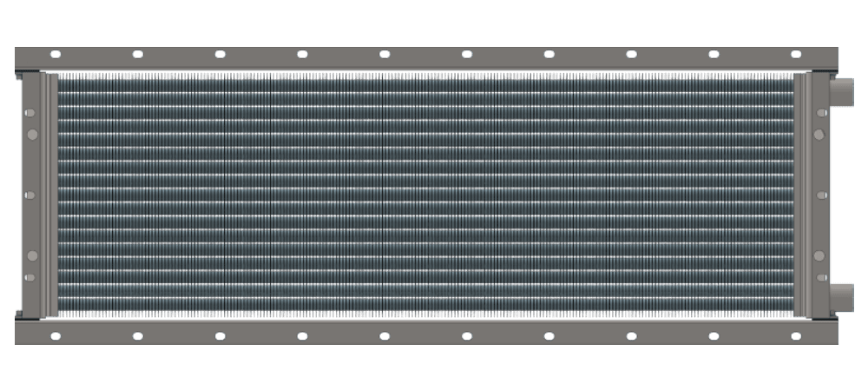Select the leftmost hole on top frame rail

[56, 54]
